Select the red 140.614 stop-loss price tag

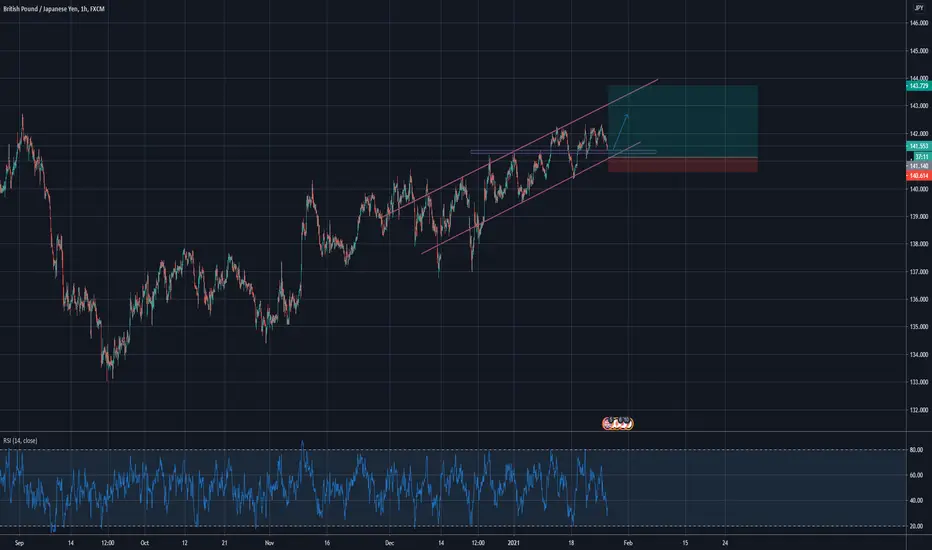[x=918, y=176]
